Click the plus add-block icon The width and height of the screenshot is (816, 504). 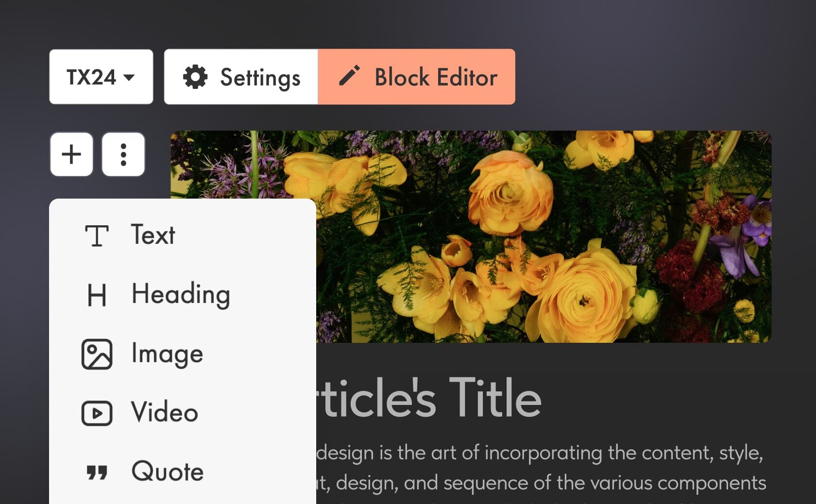[x=71, y=154]
